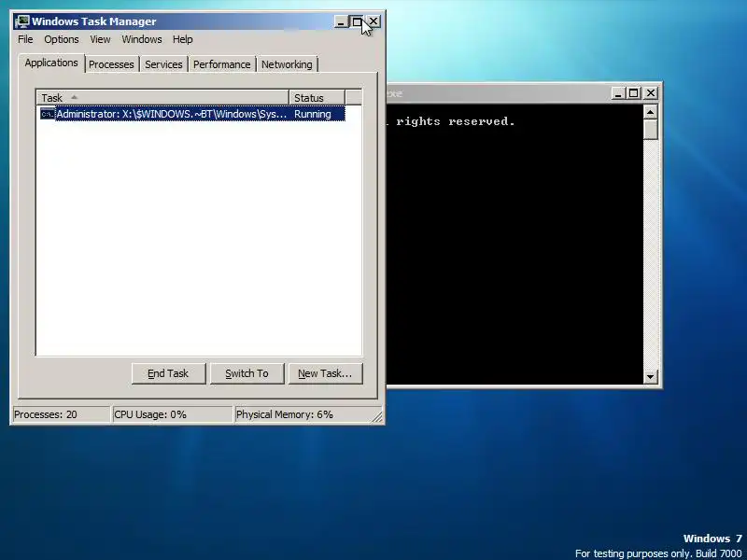Image resolution: width=747 pixels, height=560 pixels.
Task: Switch to the Performance tab
Action: coord(221,64)
